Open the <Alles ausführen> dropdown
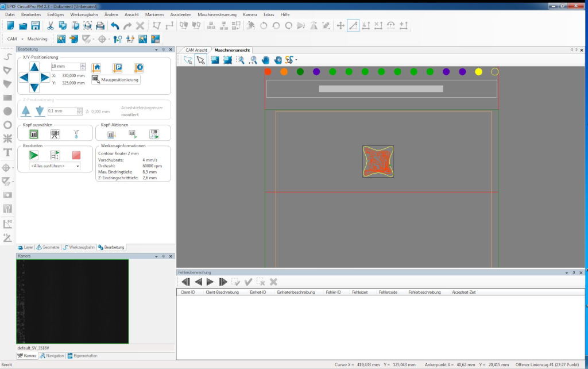This screenshot has height=369, width=588. pos(55,166)
